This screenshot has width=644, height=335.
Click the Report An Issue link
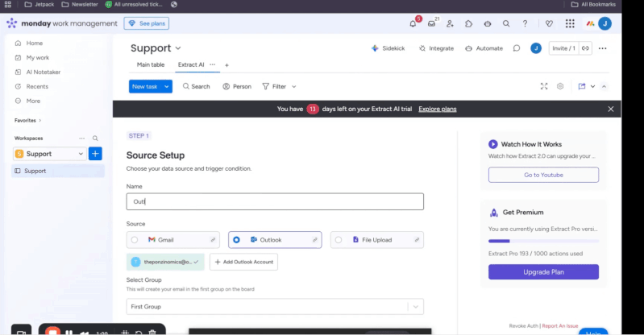pyautogui.click(x=560, y=326)
